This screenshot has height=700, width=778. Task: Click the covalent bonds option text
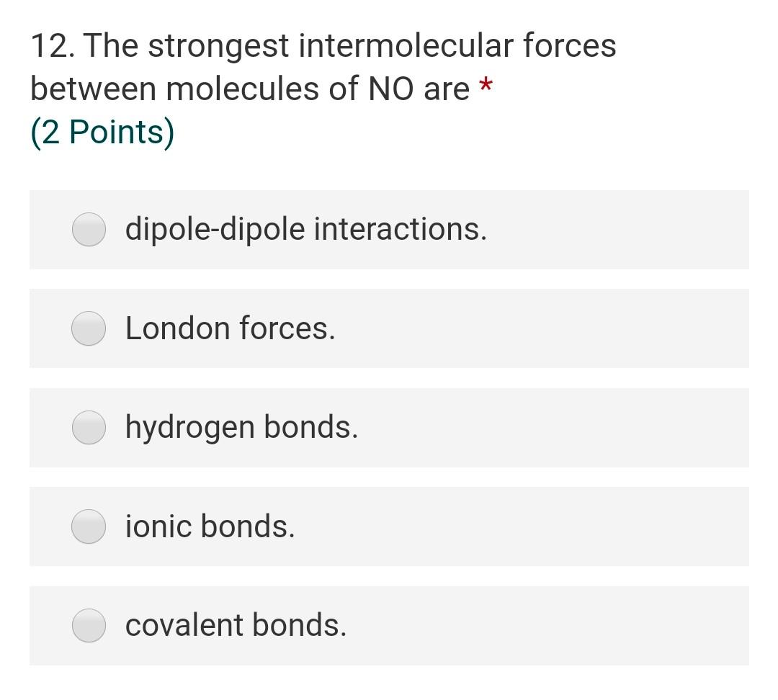tap(235, 625)
